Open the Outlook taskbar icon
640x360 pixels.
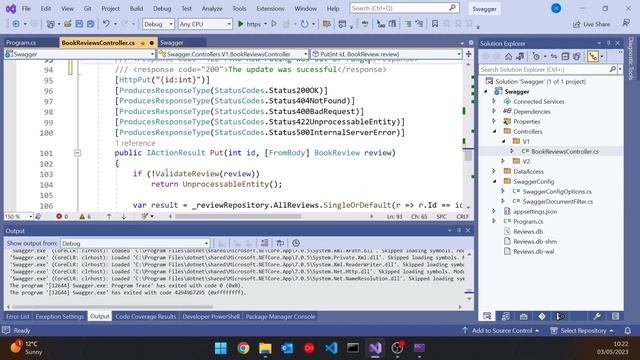[287, 348]
